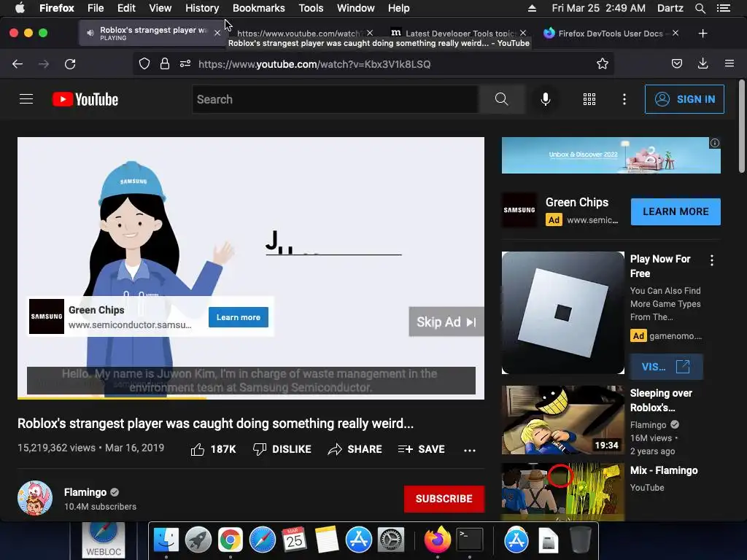The width and height of the screenshot is (747, 560).
Task: Dislike the video
Action: pos(282,449)
